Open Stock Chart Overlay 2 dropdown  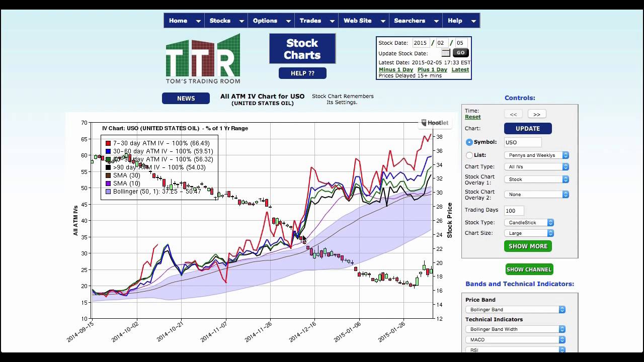pyautogui.click(x=536, y=194)
